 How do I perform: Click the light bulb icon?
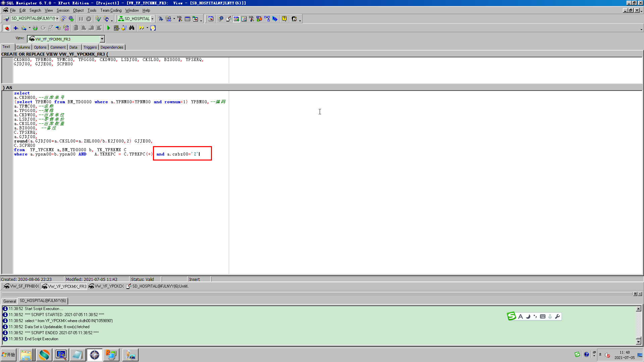point(153,28)
